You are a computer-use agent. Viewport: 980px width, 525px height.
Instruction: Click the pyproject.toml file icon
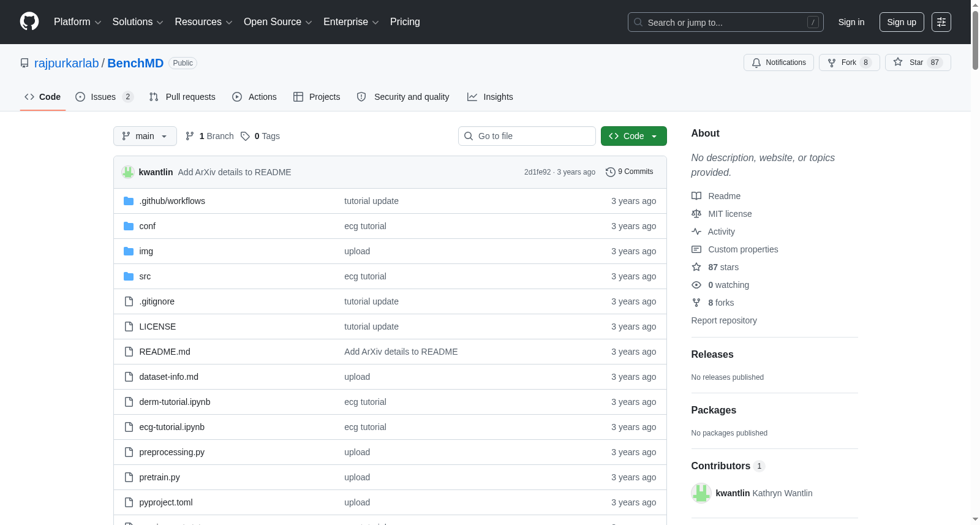click(129, 502)
